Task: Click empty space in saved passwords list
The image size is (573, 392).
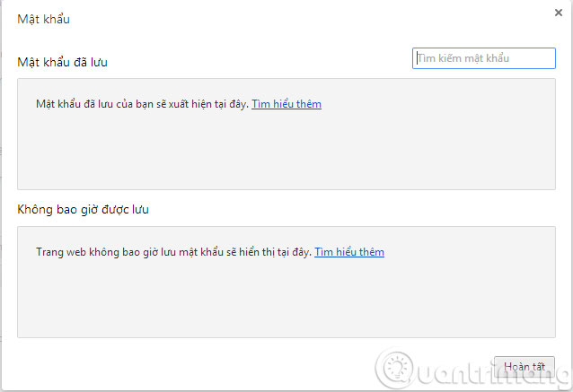Action: click(286, 152)
